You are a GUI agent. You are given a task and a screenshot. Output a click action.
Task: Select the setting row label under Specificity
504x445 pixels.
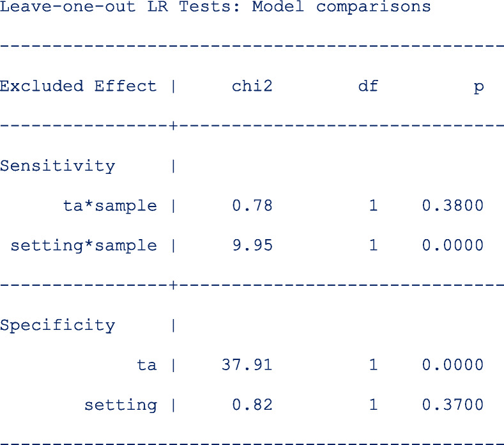pos(120,405)
